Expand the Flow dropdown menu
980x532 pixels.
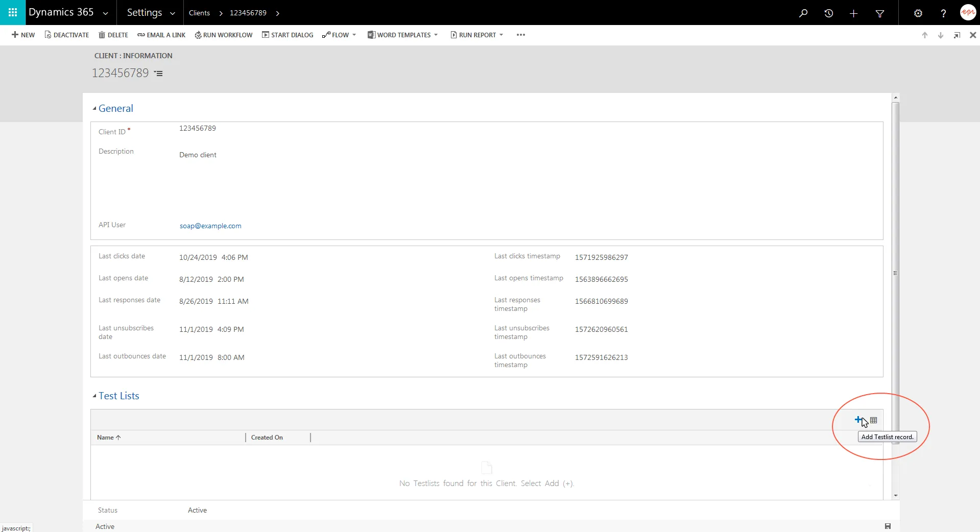click(339, 35)
